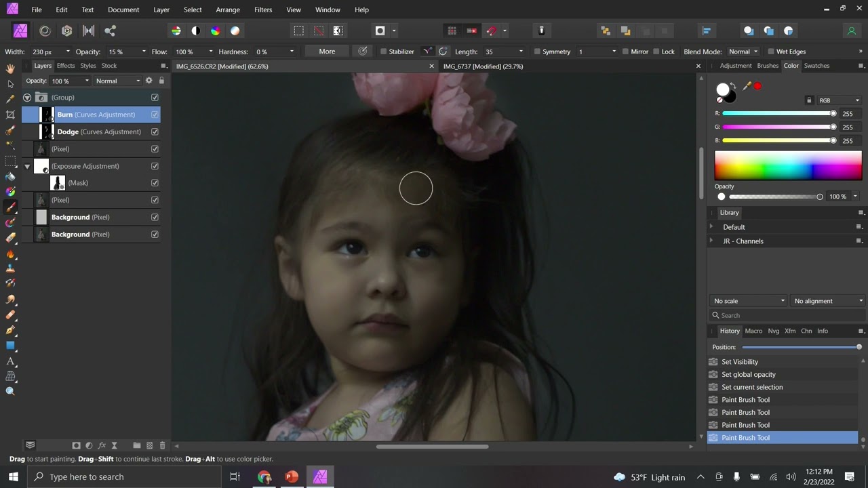Expand the JR - Channels macro category
The height and width of the screenshot is (488, 868).
click(x=711, y=241)
